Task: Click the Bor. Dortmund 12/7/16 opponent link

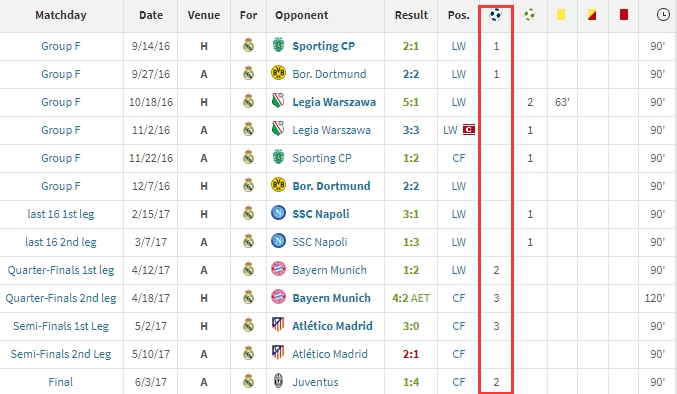Action: click(x=331, y=186)
